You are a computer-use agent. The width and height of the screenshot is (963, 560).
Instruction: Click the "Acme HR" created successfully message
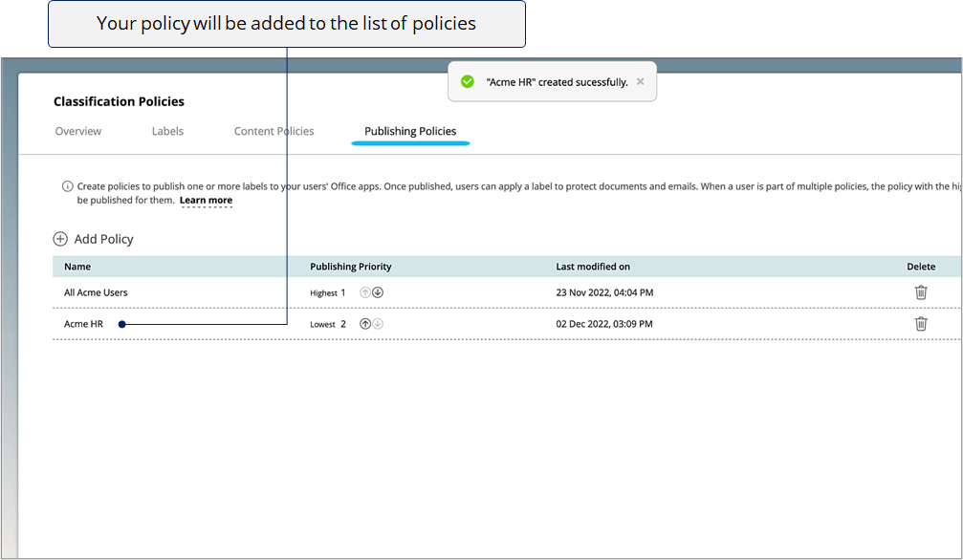point(557,81)
